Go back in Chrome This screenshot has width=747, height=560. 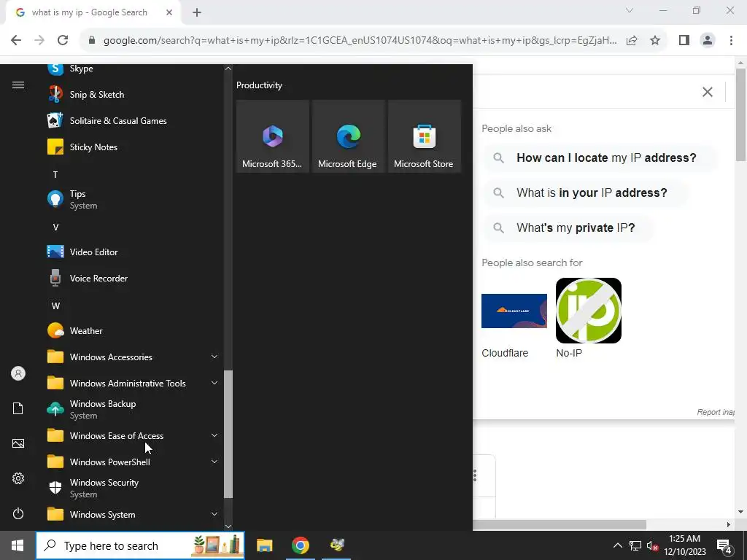click(x=16, y=41)
